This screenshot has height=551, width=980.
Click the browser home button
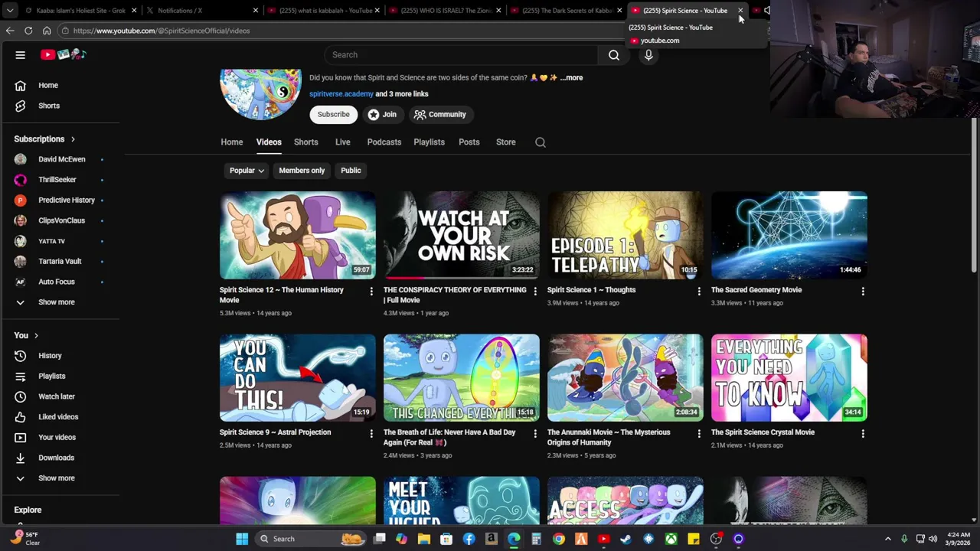(x=47, y=31)
